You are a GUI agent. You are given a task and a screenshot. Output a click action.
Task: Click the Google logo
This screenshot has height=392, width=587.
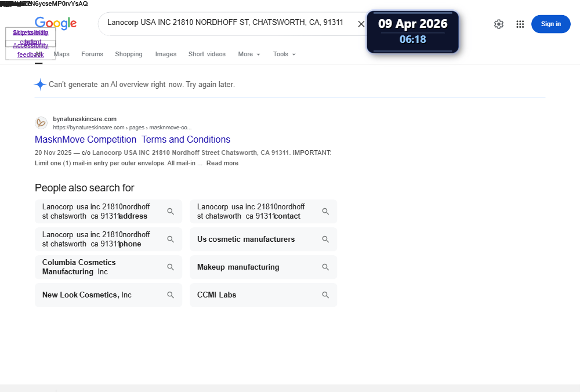tap(56, 23)
